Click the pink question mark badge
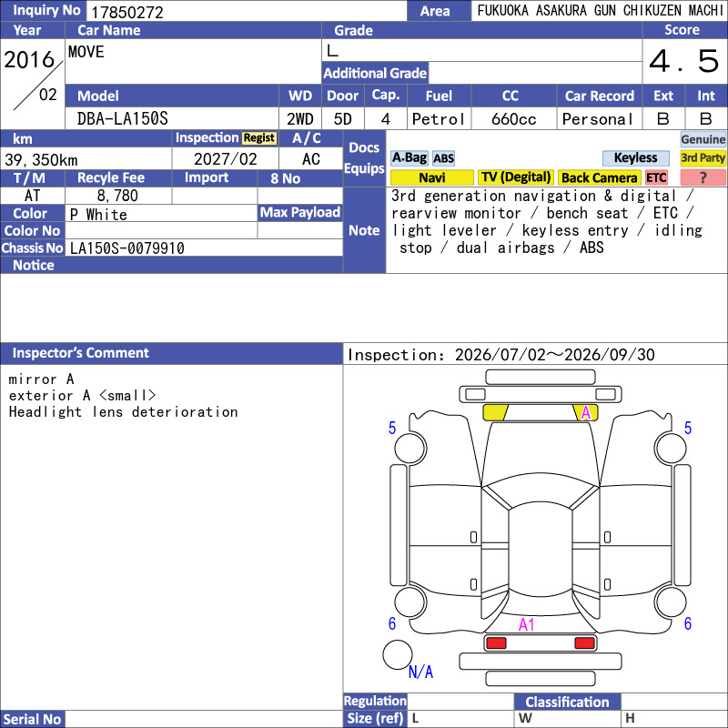 click(703, 177)
